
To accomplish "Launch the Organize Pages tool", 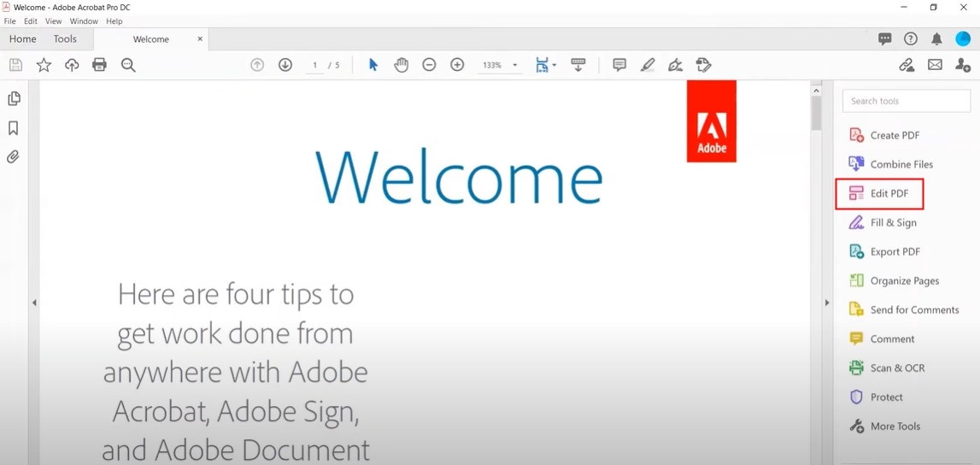I will coord(894,280).
